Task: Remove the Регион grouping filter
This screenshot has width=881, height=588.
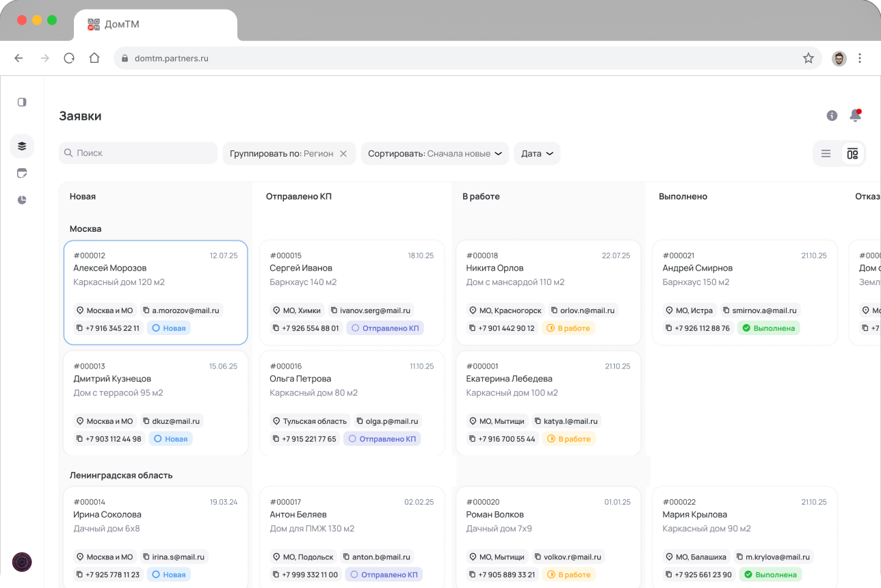Action: click(x=343, y=154)
